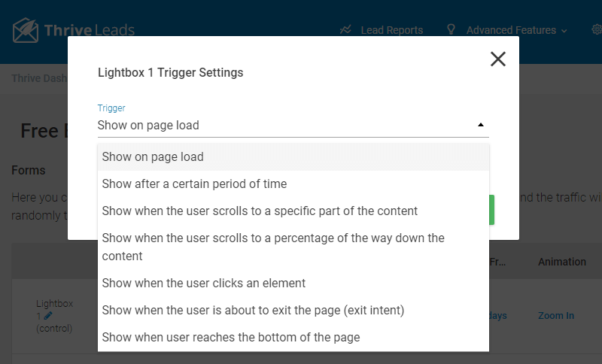
Task: Select 'scrolls to a specific part' trigger option
Action: pos(293,211)
